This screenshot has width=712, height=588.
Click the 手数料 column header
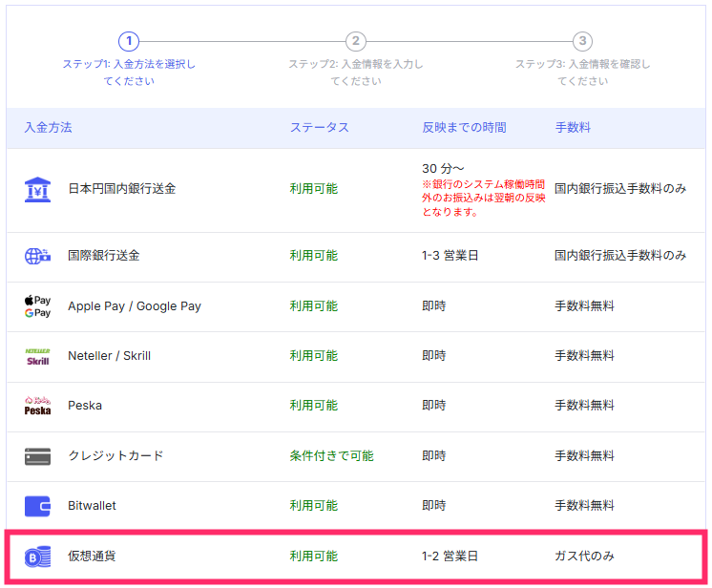pyautogui.click(x=573, y=128)
